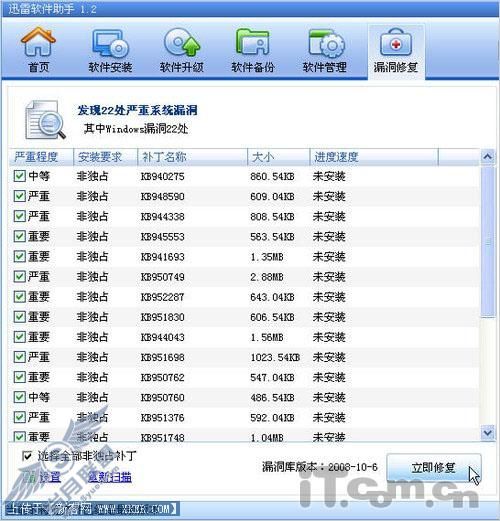Uncheck the KB940275 patch checkbox

(x=20, y=176)
